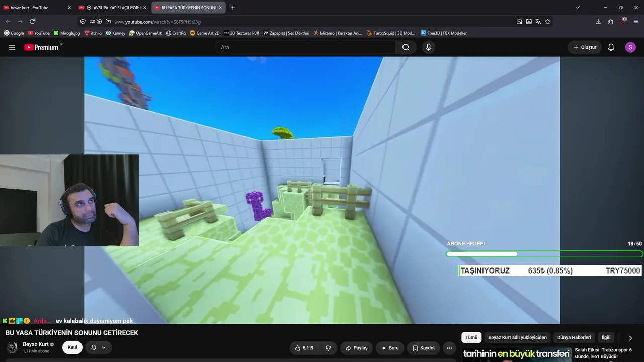The image size is (644, 362).
Task: Open the subscription notification bell dropdown
Action: [x=98, y=347]
